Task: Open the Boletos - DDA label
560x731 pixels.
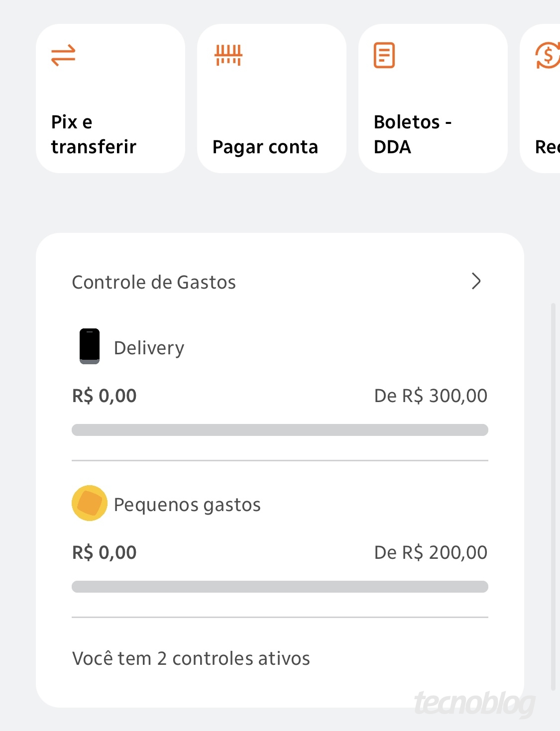Action: click(x=413, y=134)
